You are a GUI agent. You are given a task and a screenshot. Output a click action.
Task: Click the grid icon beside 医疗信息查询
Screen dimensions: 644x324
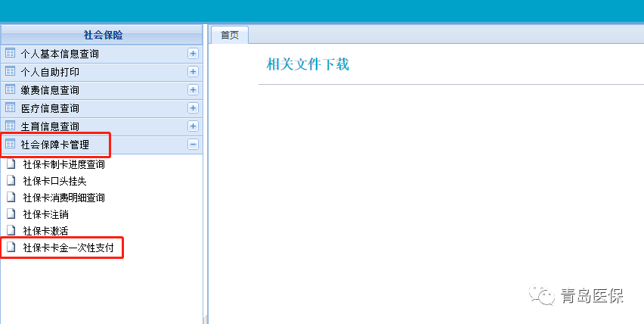click(11, 108)
